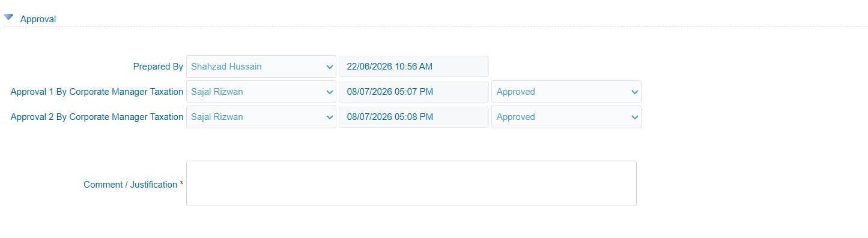Select the 22/06/2026 10:56 AM date field
The height and width of the screenshot is (238, 868).
(x=414, y=67)
